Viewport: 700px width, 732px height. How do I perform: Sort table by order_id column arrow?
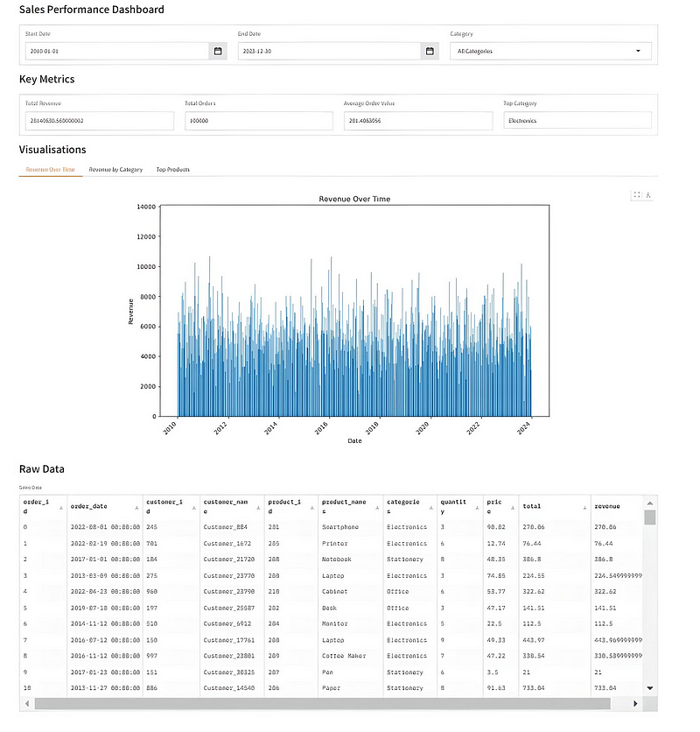[x=61, y=508]
